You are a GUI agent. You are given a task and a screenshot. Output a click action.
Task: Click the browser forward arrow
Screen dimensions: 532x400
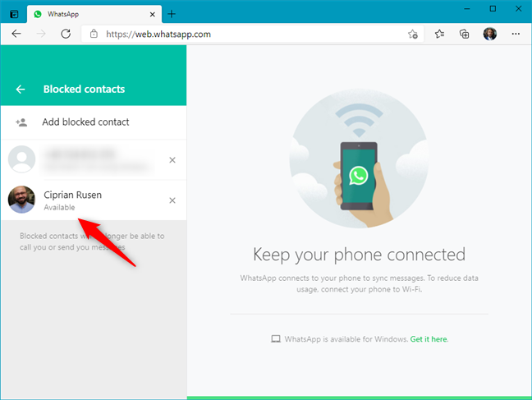point(41,34)
